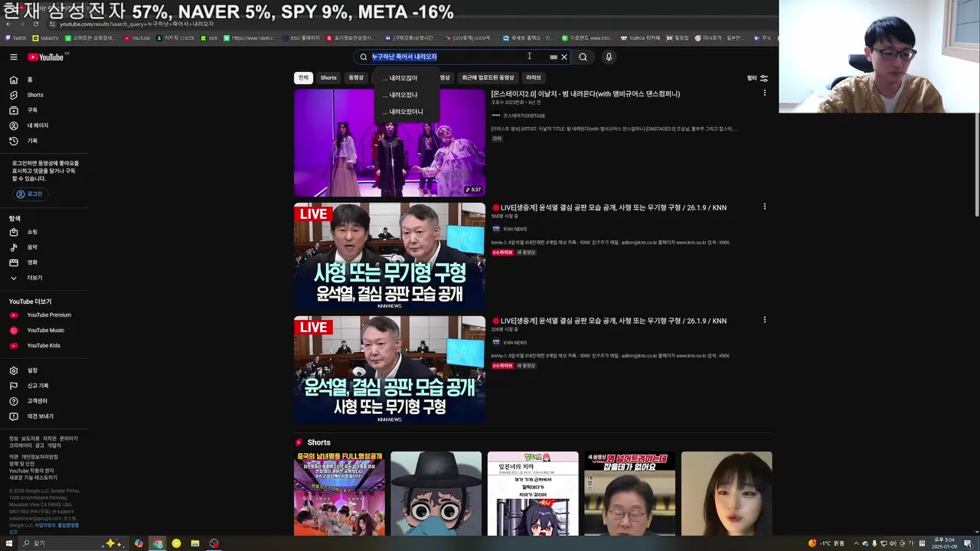This screenshot has height=551, width=980.
Task: Open Chrome from the taskbar
Action: coord(158,543)
